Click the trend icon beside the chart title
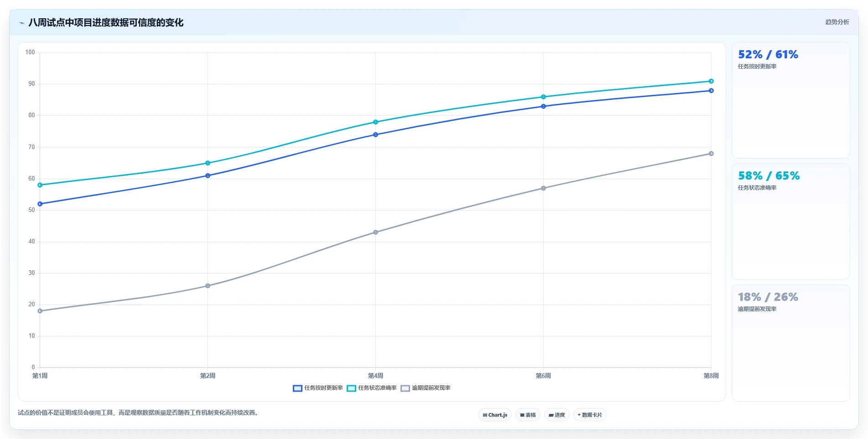Screen dimensions: 868x439 point(21,23)
